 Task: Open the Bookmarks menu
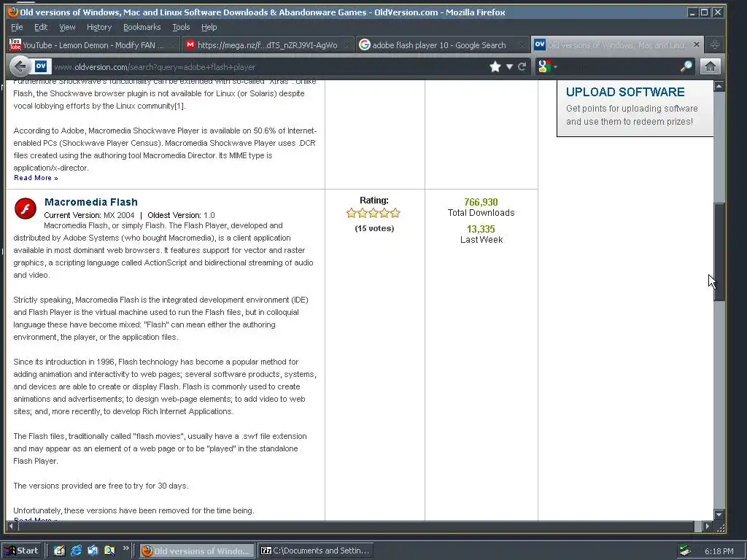point(142,27)
